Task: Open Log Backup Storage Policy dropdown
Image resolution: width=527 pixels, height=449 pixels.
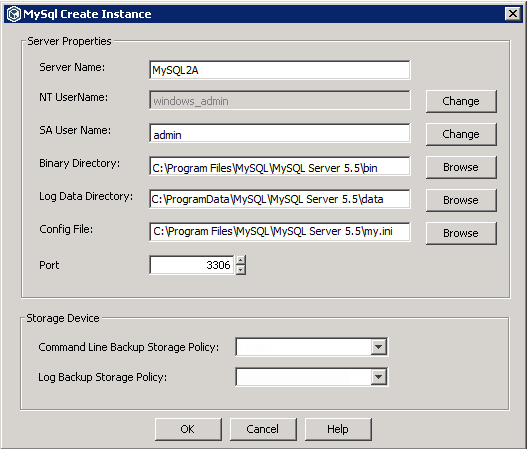Action: tap(379, 377)
